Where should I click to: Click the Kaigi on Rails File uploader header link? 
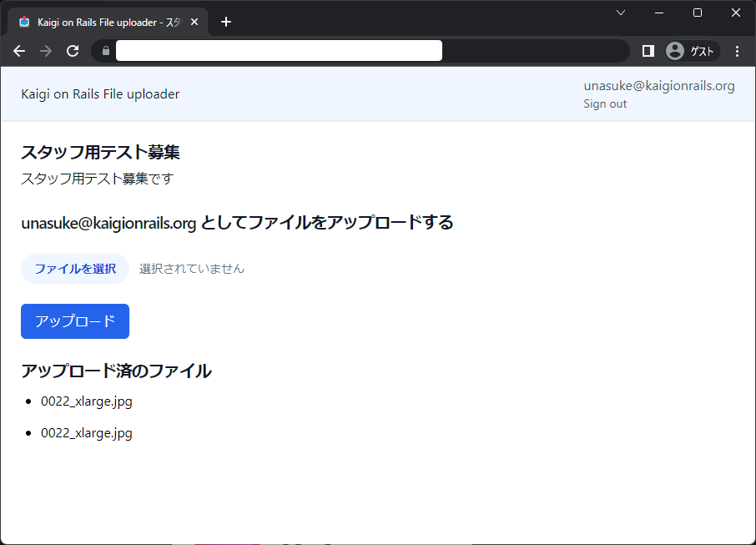100,94
